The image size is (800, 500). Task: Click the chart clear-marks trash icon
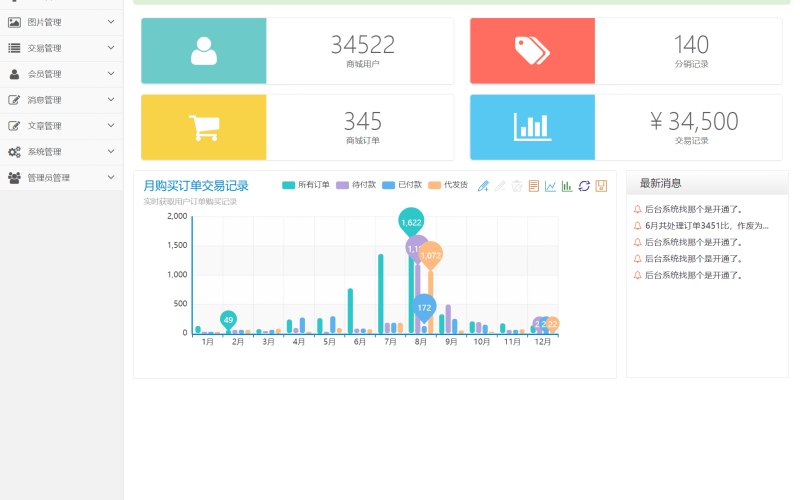pyautogui.click(x=517, y=186)
